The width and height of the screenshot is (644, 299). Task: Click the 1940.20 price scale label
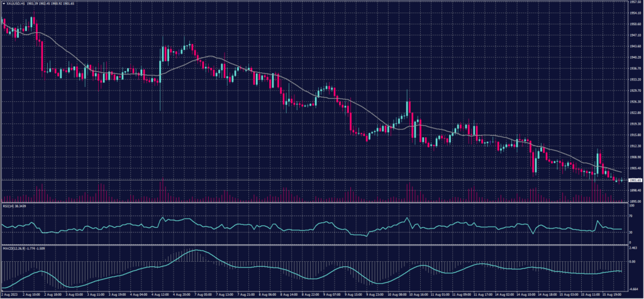(x=633, y=57)
